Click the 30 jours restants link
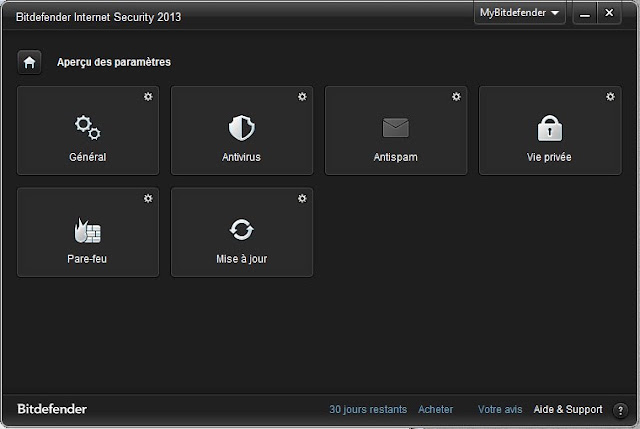The width and height of the screenshot is (640, 429). click(x=368, y=409)
